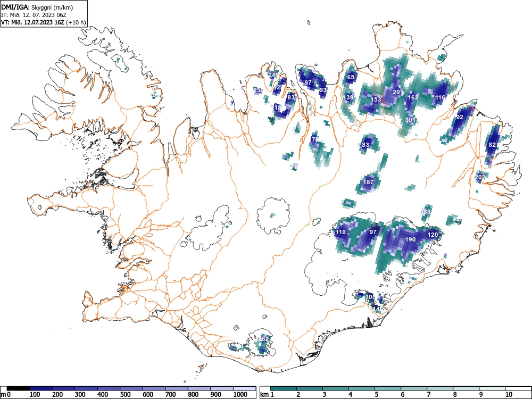Click the visibility value 82 near the east coast
This screenshot has height=399, width=532.
click(x=492, y=145)
